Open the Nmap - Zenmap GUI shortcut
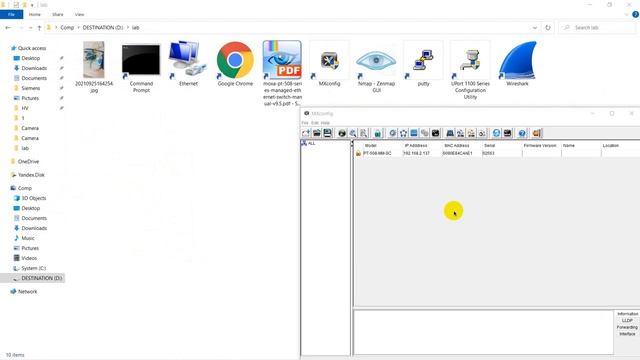The height and width of the screenshot is (360, 640). [376, 67]
